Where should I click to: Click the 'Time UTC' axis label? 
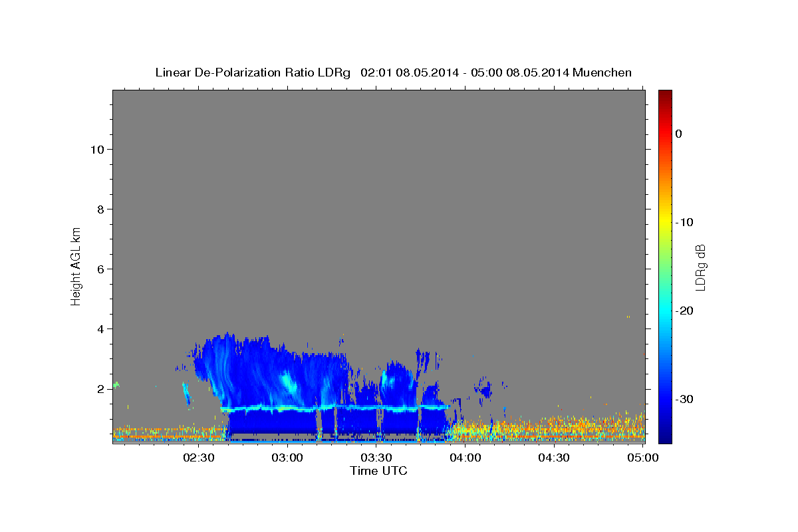[x=378, y=471]
